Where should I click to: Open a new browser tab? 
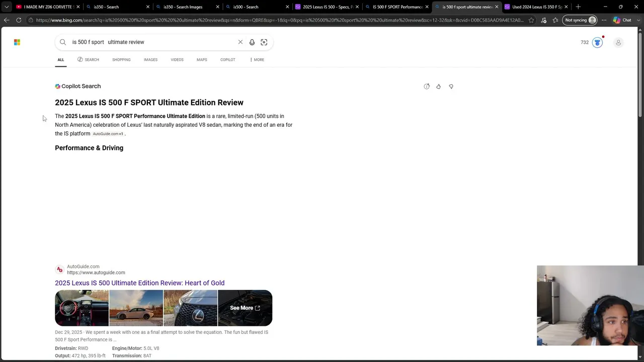click(578, 7)
